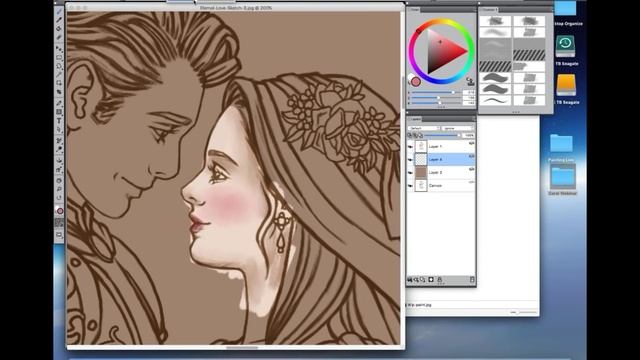Open the TB Seagate Time Machine drive
Image resolution: width=640 pixels, height=360 pixels.
pyautogui.click(x=565, y=46)
